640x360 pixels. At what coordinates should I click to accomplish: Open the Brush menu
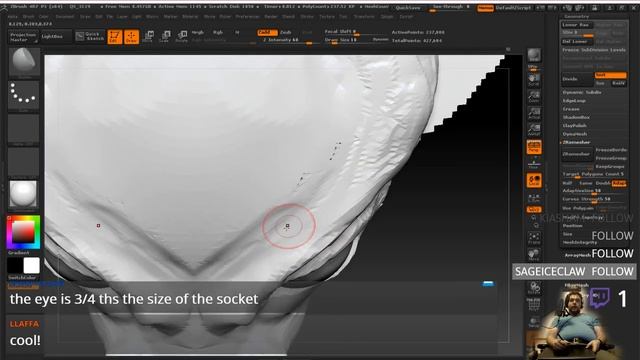tap(29, 16)
